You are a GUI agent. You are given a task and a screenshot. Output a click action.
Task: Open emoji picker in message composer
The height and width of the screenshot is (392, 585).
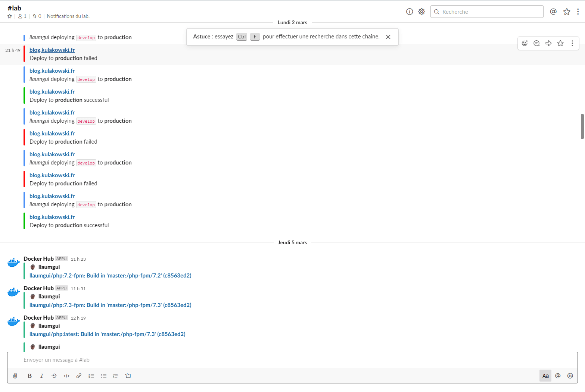570,376
